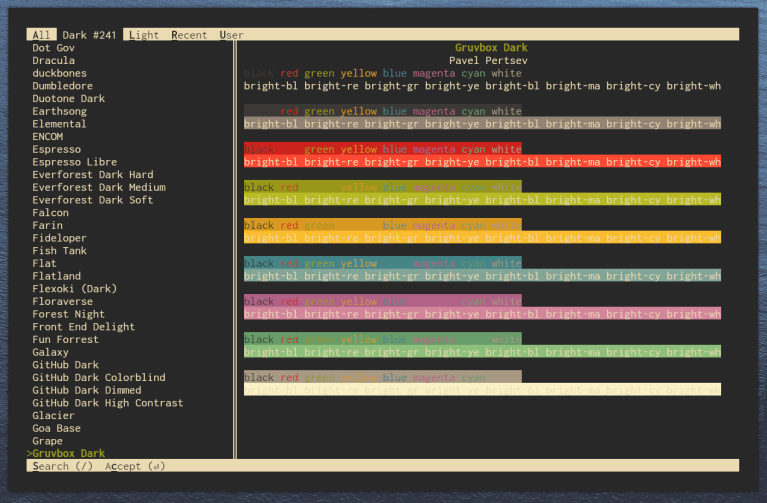Choose the Goa Base theme

click(x=56, y=429)
